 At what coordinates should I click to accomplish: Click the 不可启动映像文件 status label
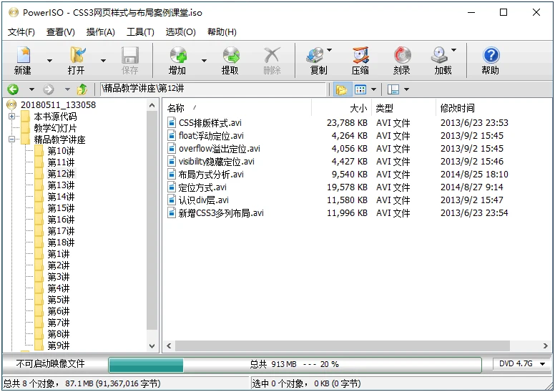(x=50, y=363)
